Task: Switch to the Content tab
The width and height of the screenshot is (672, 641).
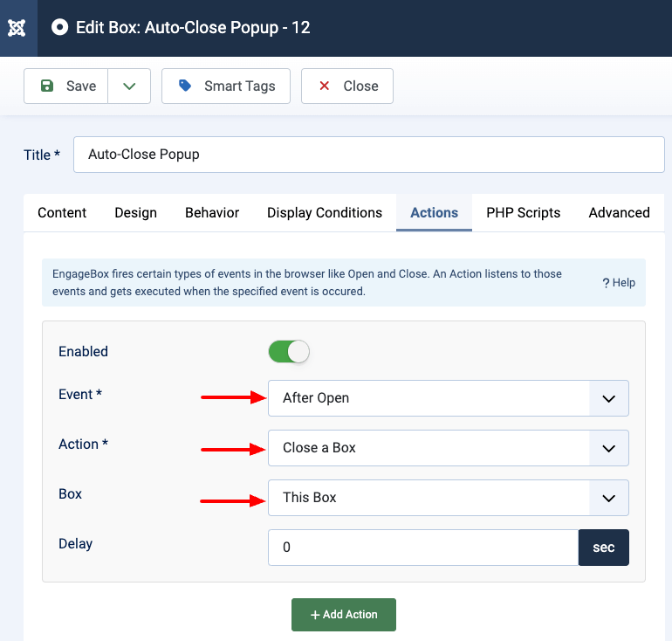Action: 62,213
